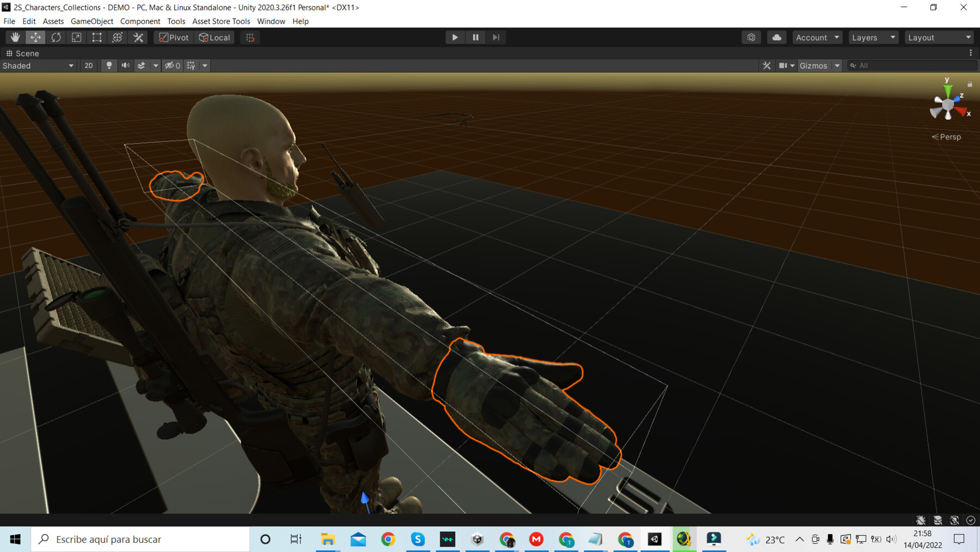Screen dimensions: 980x552
Task: Toggle grid snapping icon in toolbar
Action: [250, 38]
